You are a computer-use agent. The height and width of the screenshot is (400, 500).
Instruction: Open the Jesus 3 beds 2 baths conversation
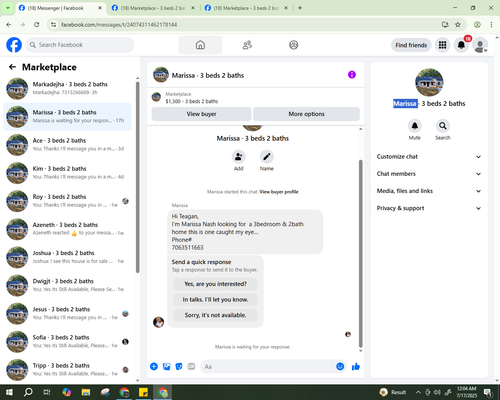pos(67,313)
